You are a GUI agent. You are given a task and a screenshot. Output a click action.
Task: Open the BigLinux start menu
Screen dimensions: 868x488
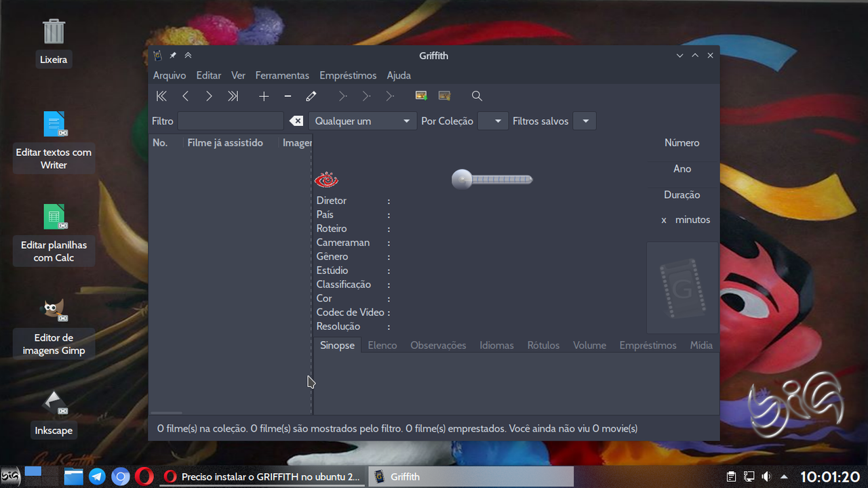coord(10,476)
